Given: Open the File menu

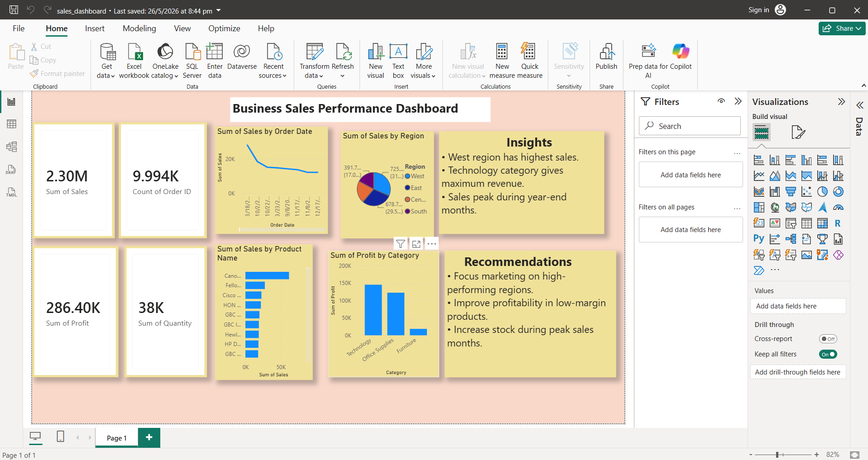Looking at the screenshot, I should point(19,28).
